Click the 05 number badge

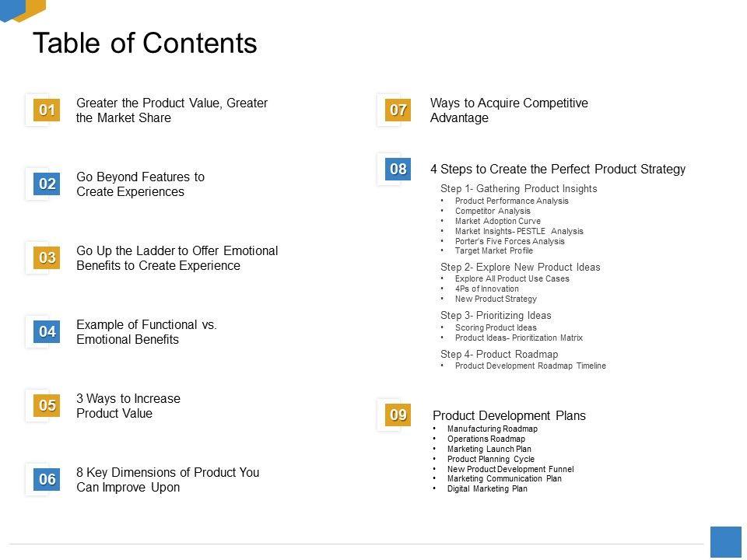point(47,406)
